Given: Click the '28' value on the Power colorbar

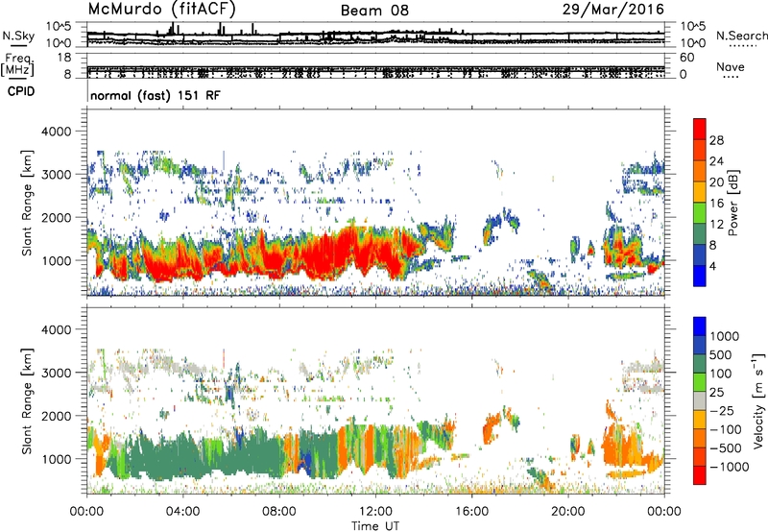Looking at the screenshot, I should coord(716,140).
